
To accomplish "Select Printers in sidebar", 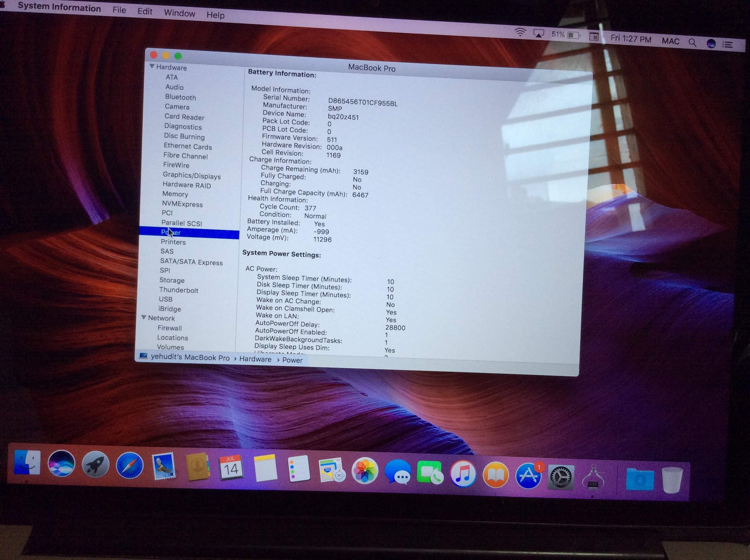I will (x=173, y=242).
